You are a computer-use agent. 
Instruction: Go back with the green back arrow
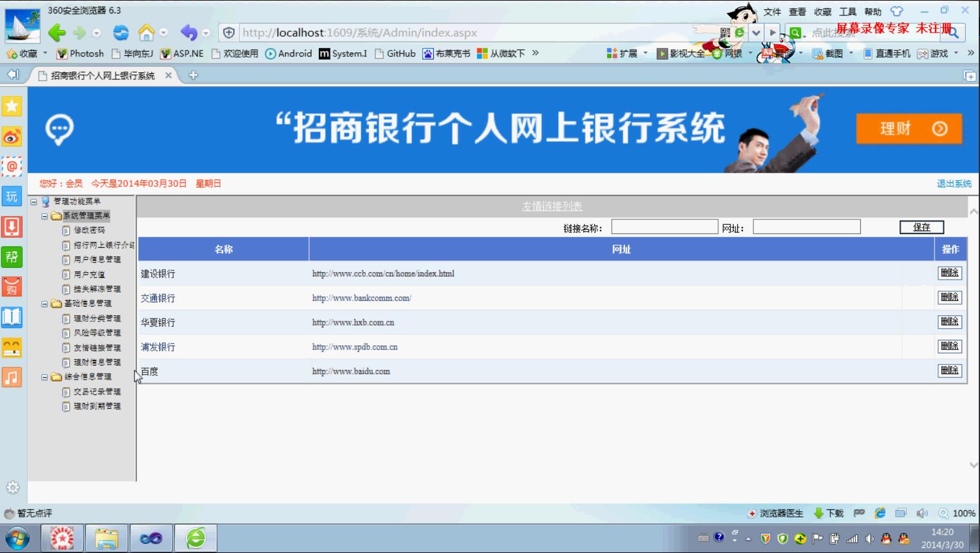click(x=57, y=33)
